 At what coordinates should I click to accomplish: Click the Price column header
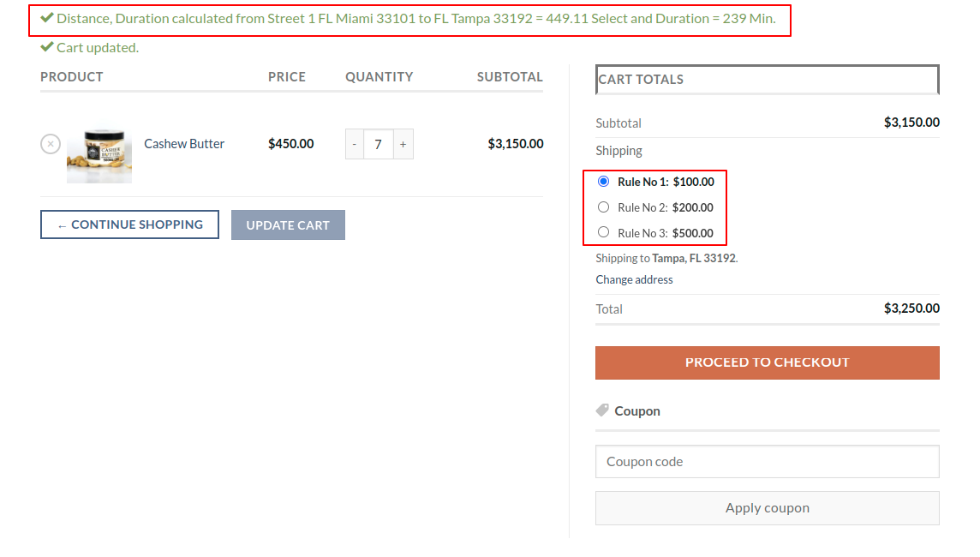[287, 77]
